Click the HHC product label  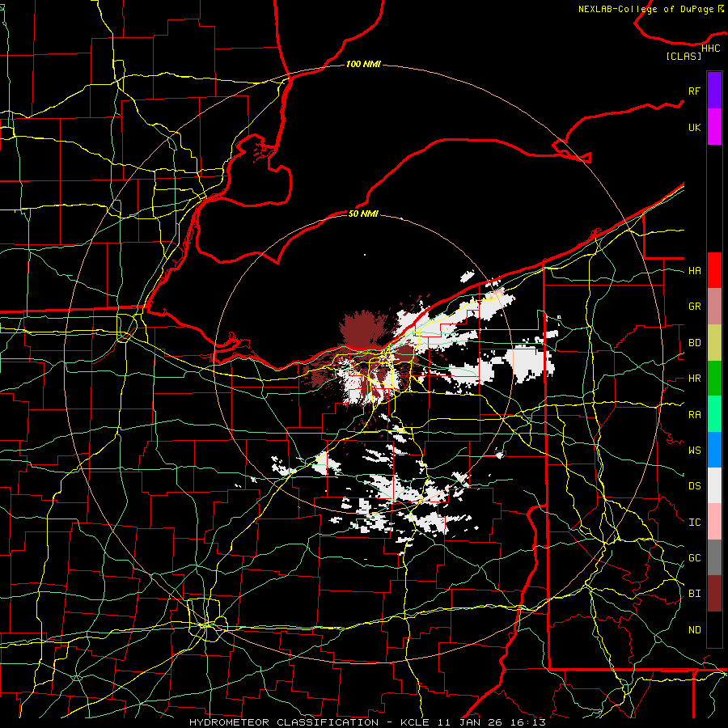coord(710,49)
